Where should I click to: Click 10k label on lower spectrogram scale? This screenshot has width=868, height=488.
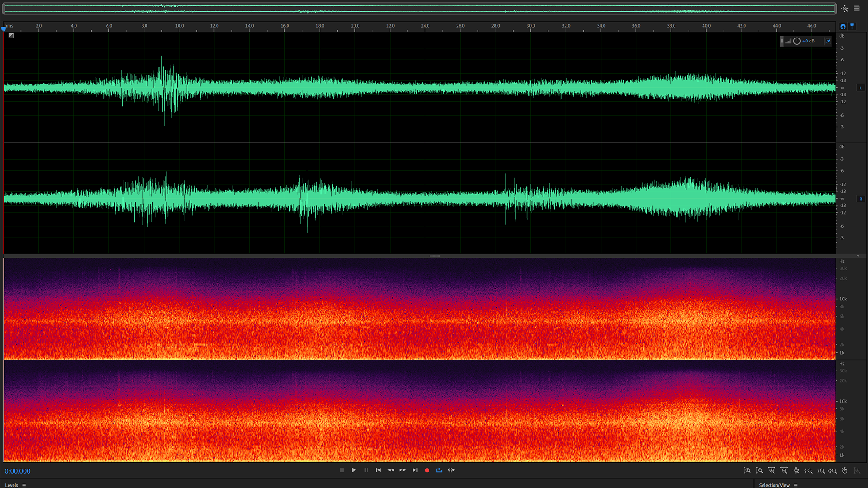click(843, 401)
